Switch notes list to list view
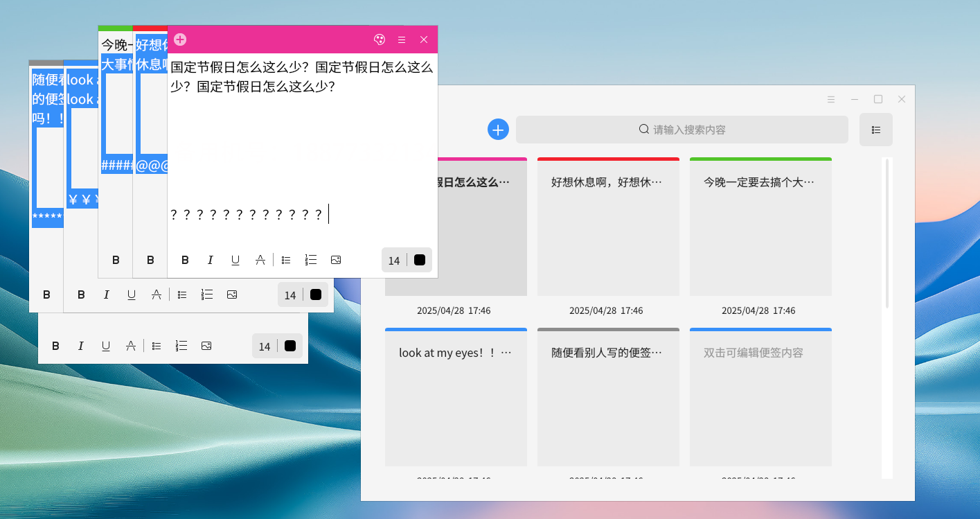 (875, 130)
